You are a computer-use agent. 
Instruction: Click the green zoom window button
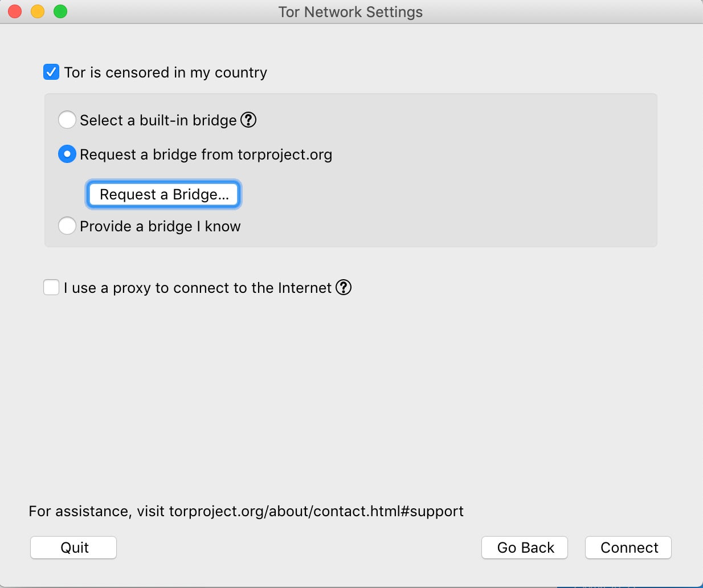(x=60, y=11)
